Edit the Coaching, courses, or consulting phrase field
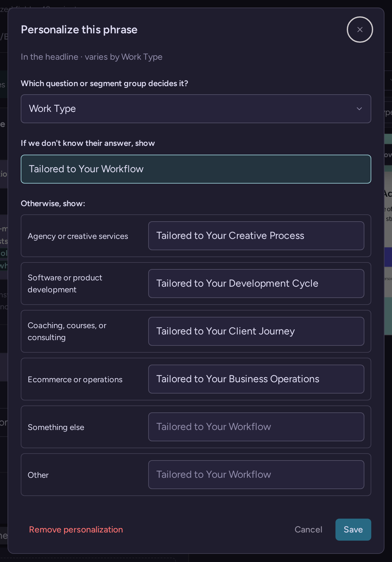 [x=256, y=331]
